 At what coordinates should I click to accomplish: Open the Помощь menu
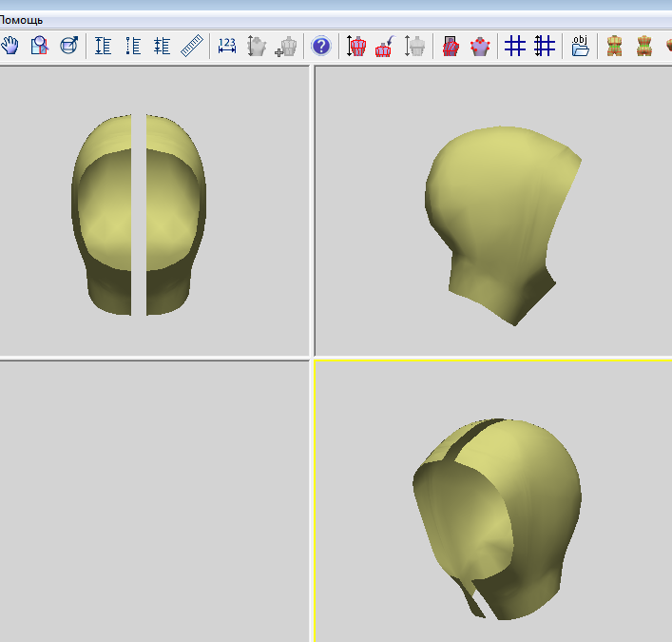pos(21,20)
